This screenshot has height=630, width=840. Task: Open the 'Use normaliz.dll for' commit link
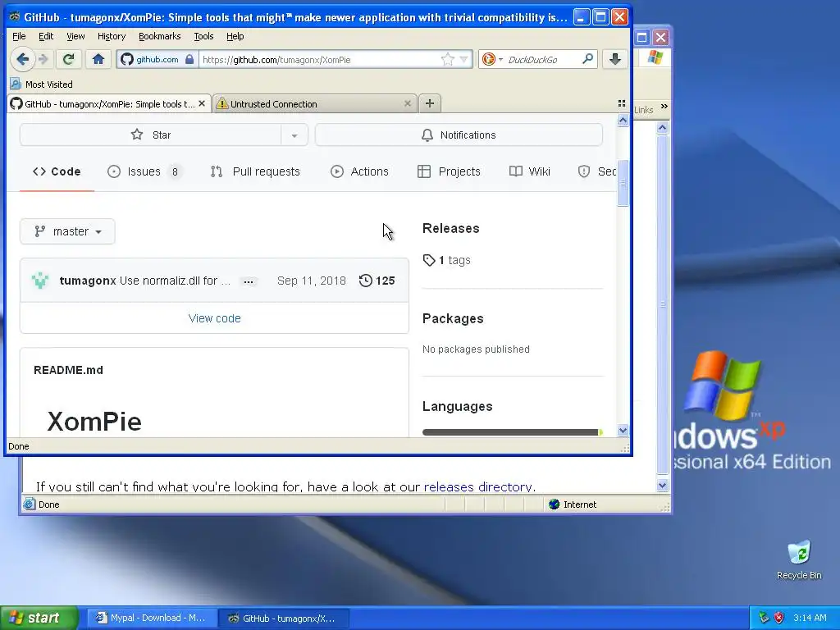click(x=175, y=281)
